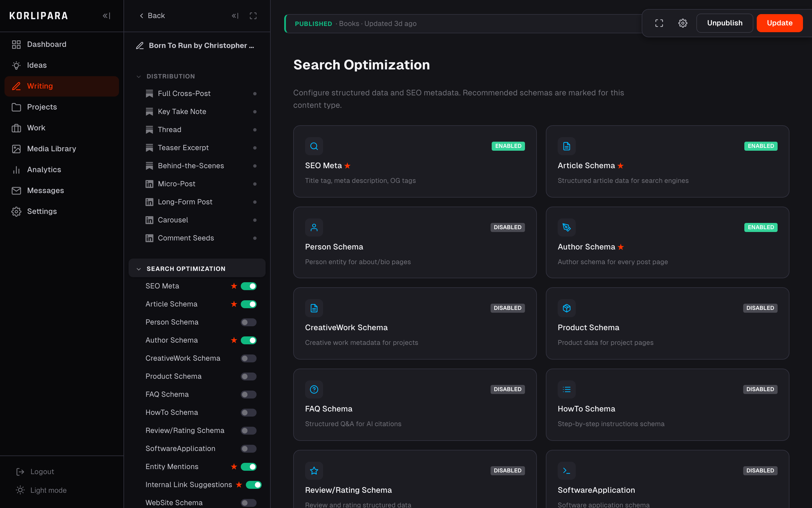Go to the Work section
812x508 pixels.
click(62, 128)
